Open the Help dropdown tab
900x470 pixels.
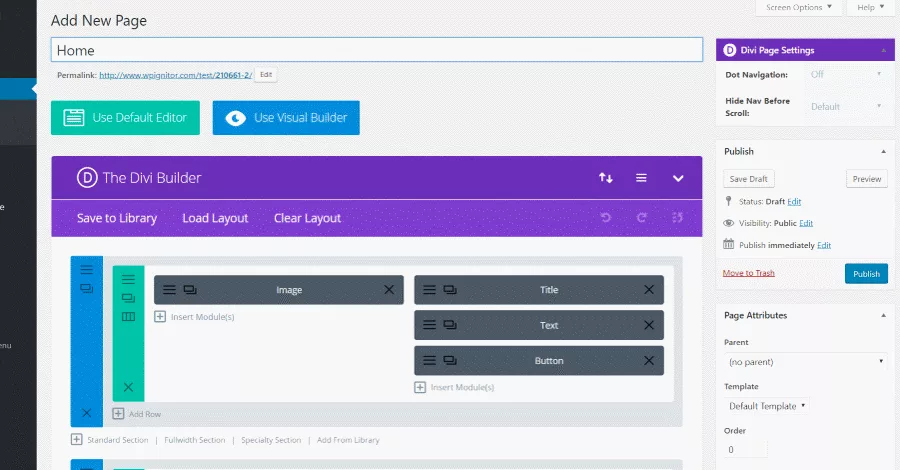[x=870, y=7]
